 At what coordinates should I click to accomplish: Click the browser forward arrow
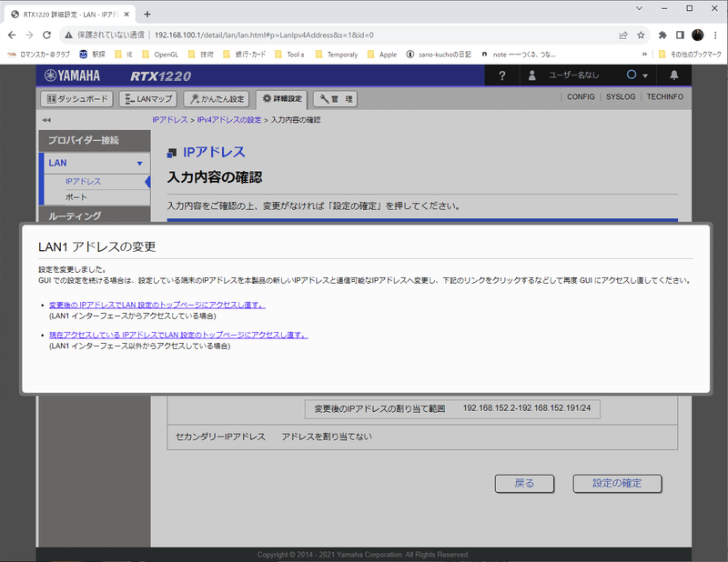pos(29,35)
